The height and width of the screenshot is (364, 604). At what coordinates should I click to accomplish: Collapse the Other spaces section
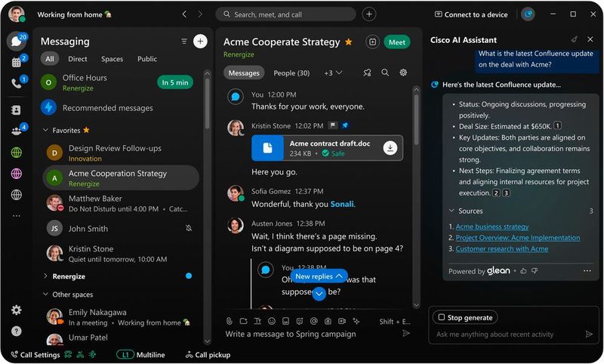[x=45, y=294]
